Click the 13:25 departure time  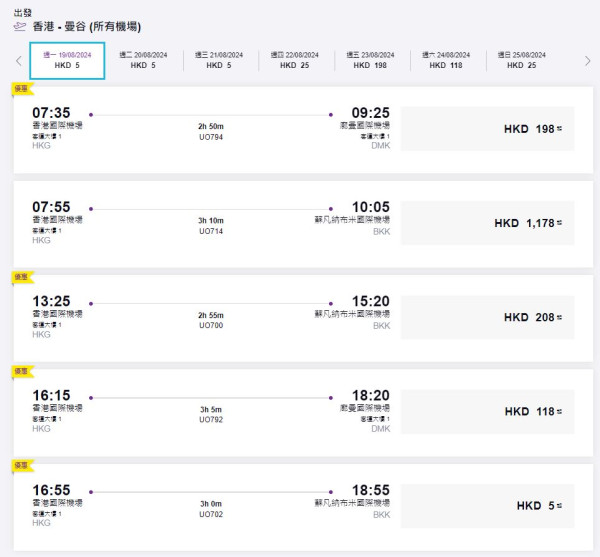click(51, 301)
